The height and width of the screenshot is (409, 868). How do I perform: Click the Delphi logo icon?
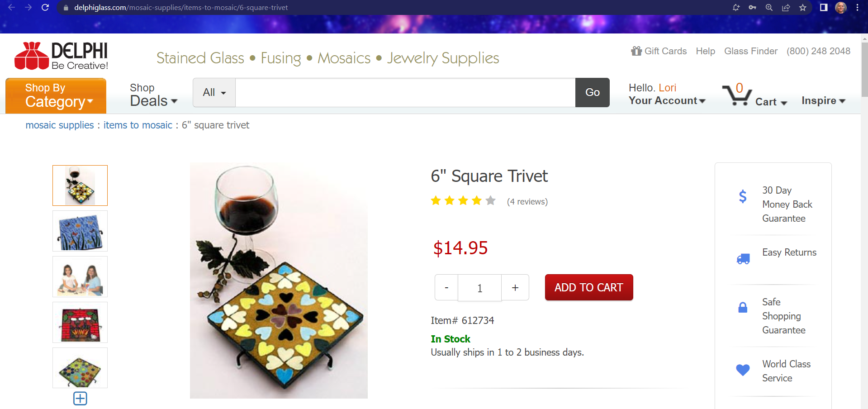pyautogui.click(x=32, y=56)
